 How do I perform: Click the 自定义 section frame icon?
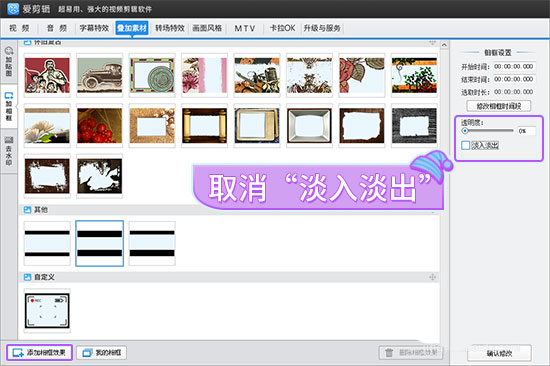coord(27,277)
